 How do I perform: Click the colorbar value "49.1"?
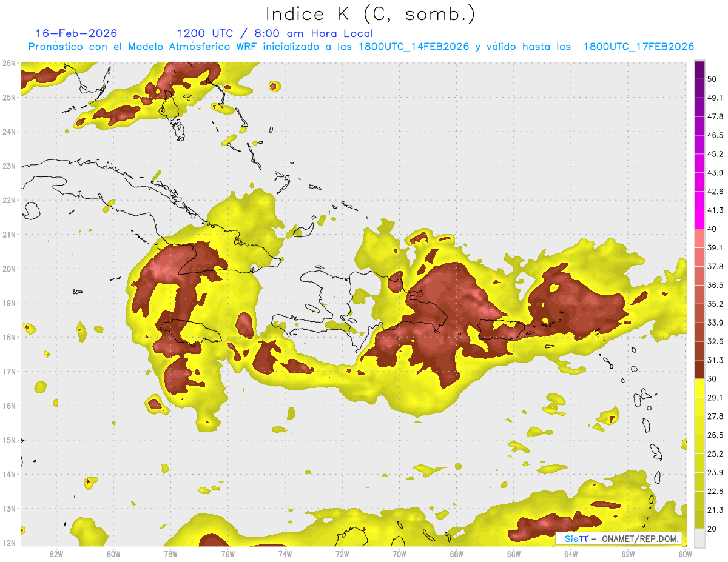pyautogui.click(x=715, y=98)
